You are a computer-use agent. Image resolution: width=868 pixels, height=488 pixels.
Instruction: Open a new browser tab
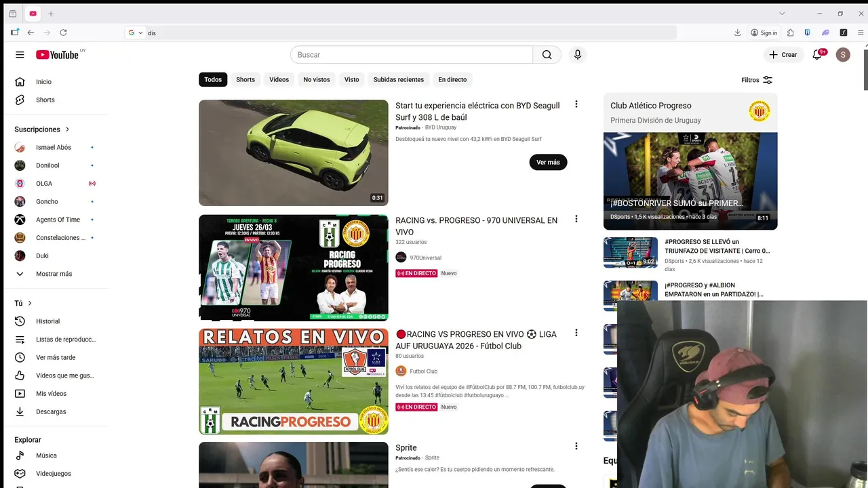pyautogui.click(x=51, y=14)
